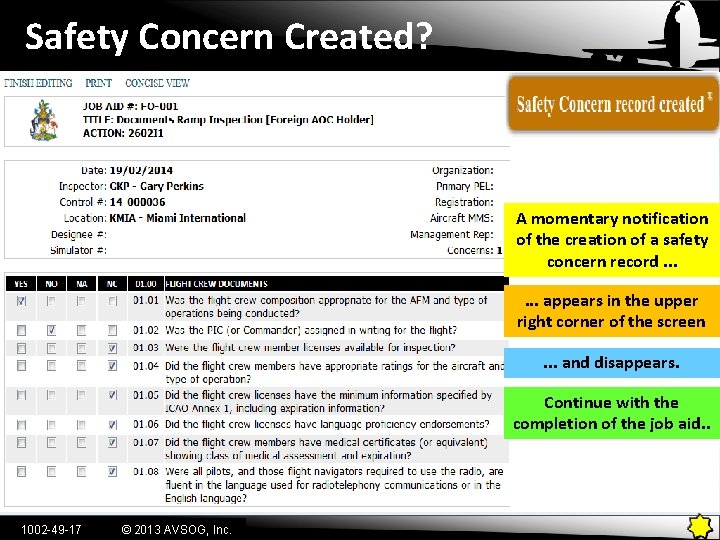Click the Management Rep field label

tap(452, 234)
